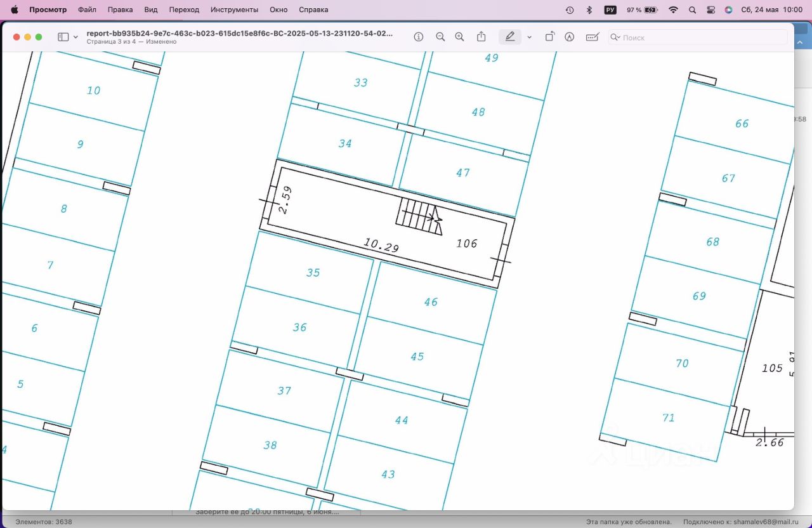Image resolution: width=812 pixels, height=528 pixels.
Task: Show the markup toolbar
Action: point(570,37)
